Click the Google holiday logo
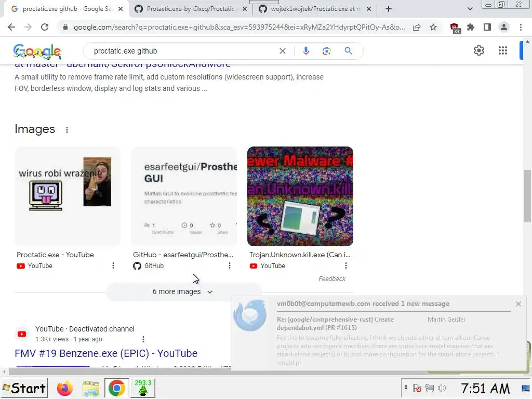Image resolution: width=532 pixels, height=399 pixels. 37,51
